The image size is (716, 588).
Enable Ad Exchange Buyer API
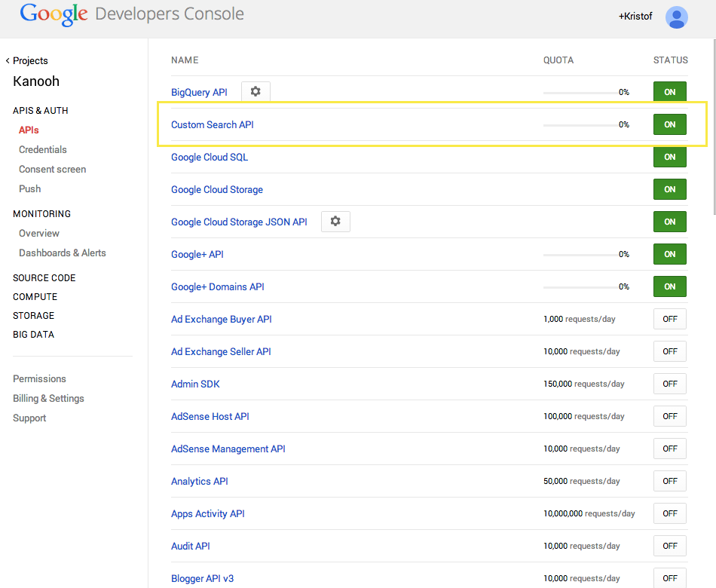pos(670,319)
